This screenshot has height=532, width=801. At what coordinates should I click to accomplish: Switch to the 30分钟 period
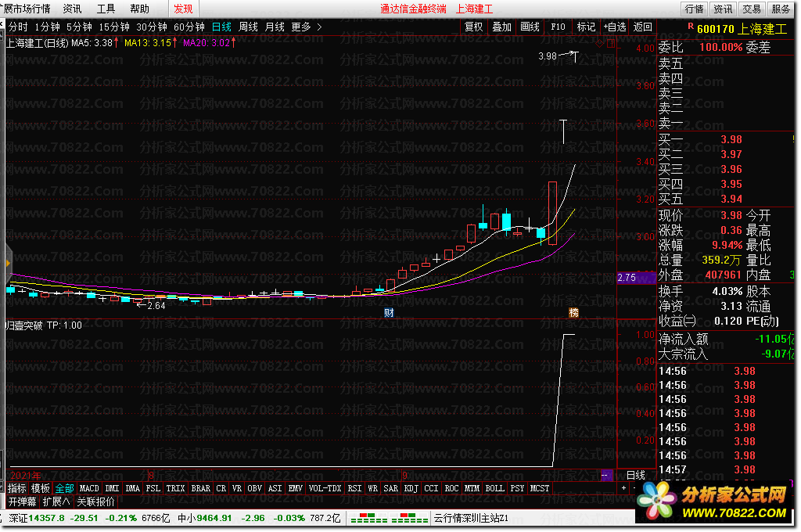(x=152, y=27)
